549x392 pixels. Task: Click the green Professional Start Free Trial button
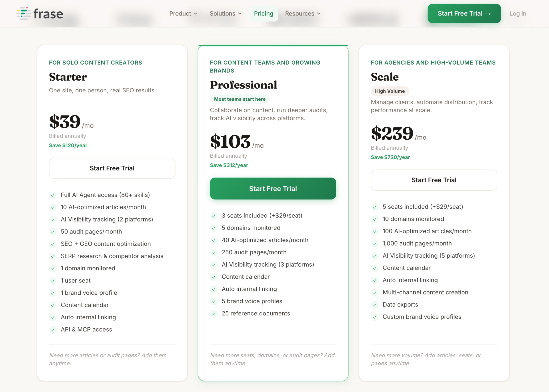pos(273,188)
